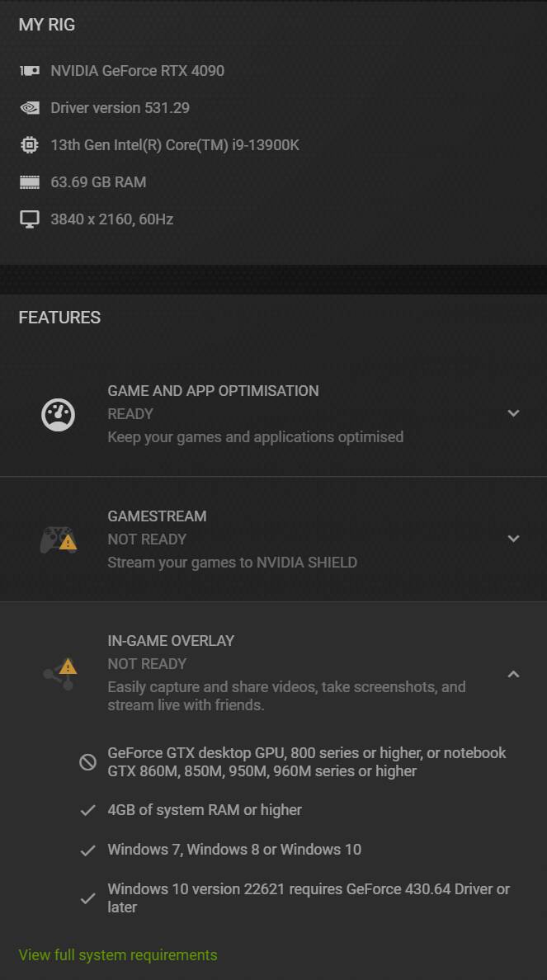Click the monitor icon beside 3840 x 2160
Screen dimensions: 547x980
coord(30,219)
